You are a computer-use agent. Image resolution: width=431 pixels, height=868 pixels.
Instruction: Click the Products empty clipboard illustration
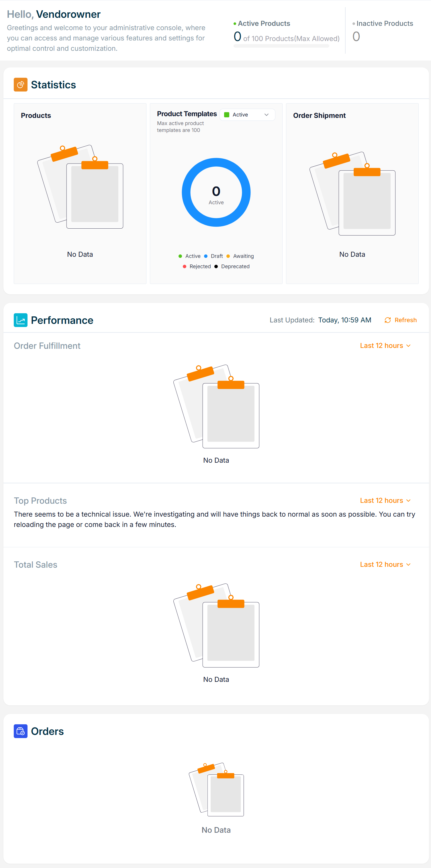pos(80,187)
